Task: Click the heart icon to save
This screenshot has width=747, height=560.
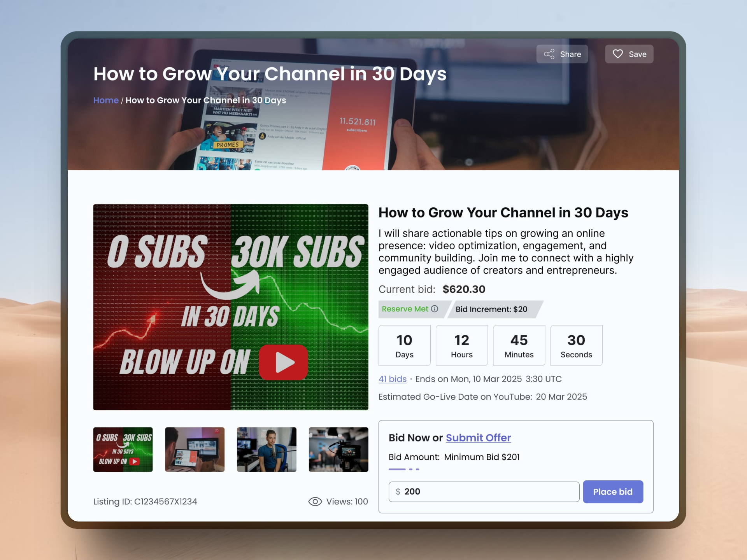Action: pos(618,54)
